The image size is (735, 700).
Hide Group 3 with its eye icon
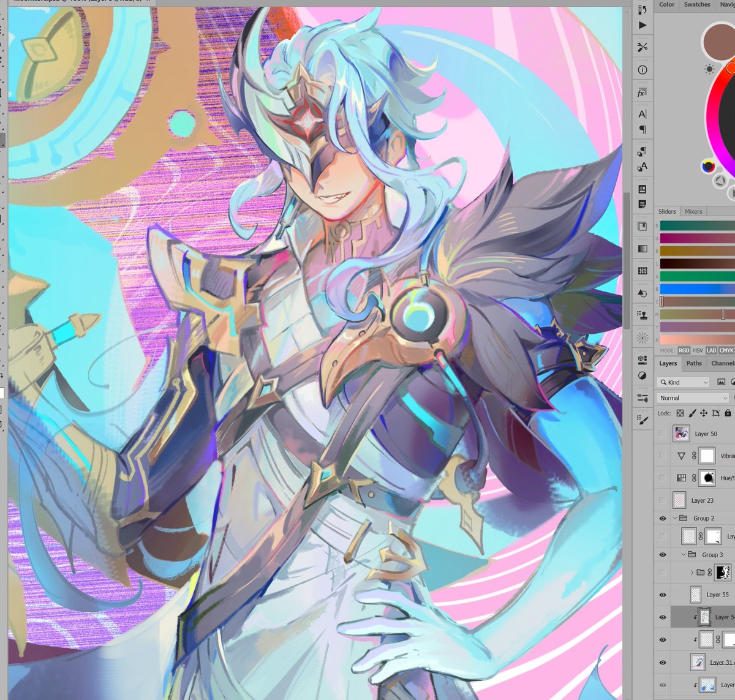(662, 555)
